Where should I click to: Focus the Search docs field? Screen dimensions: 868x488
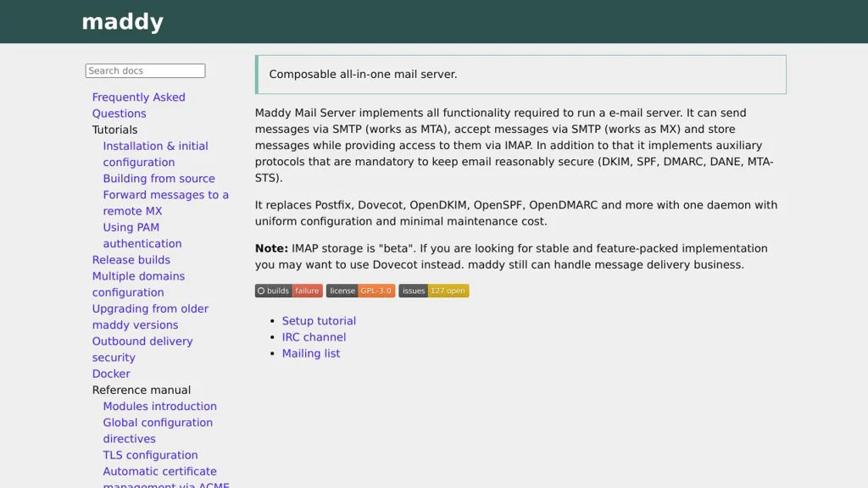coord(145,71)
